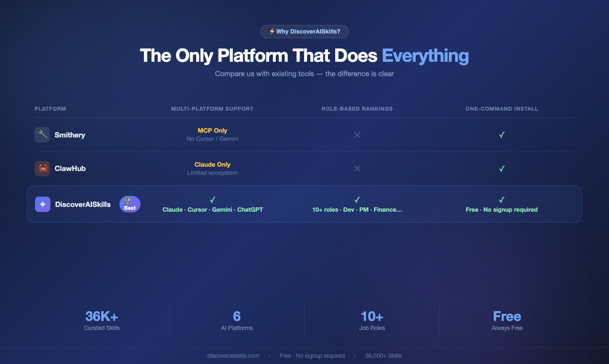Click the Claude Only label

pos(212,164)
